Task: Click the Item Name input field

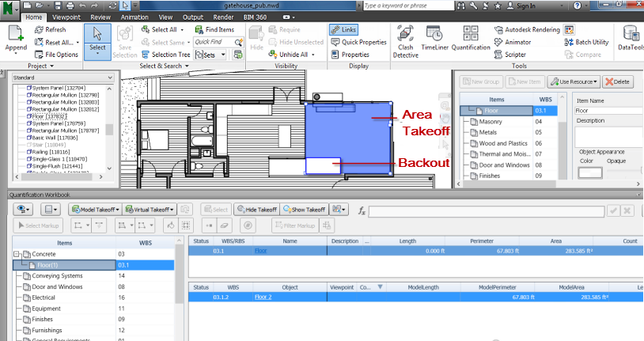Action: coord(608,111)
